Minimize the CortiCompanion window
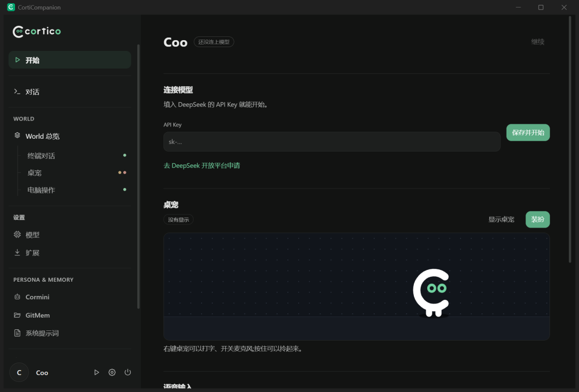579x392 pixels. (x=518, y=7)
